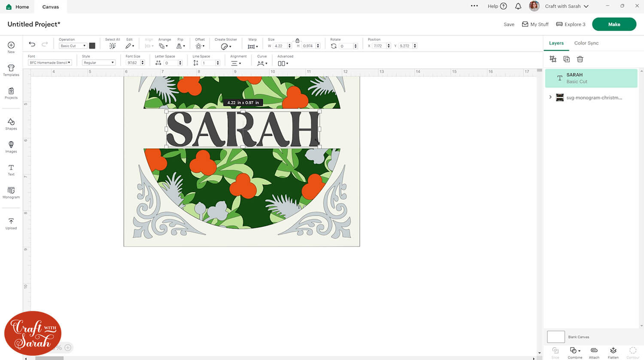Open the Monogram maker

click(x=11, y=192)
